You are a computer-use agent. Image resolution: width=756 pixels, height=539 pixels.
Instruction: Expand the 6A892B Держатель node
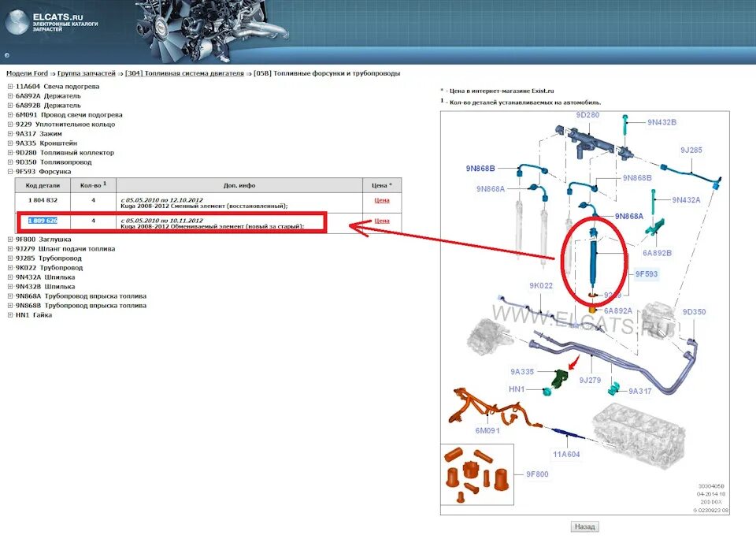10,106
